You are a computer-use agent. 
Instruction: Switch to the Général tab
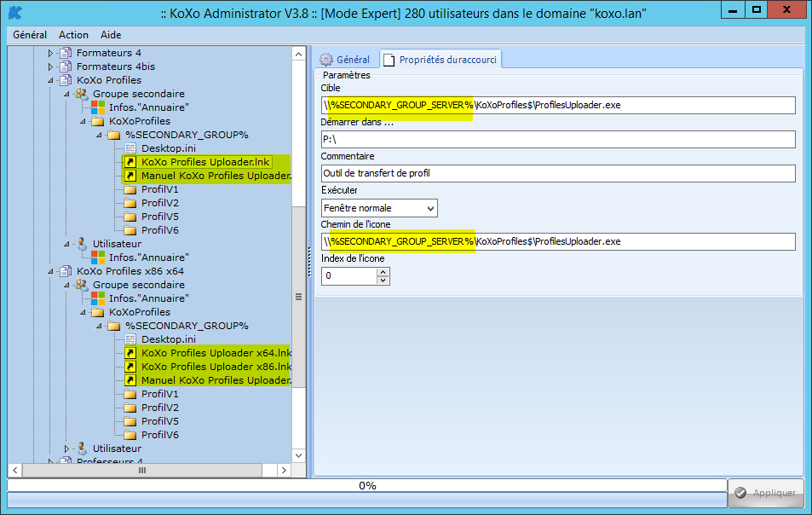pos(345,60)
